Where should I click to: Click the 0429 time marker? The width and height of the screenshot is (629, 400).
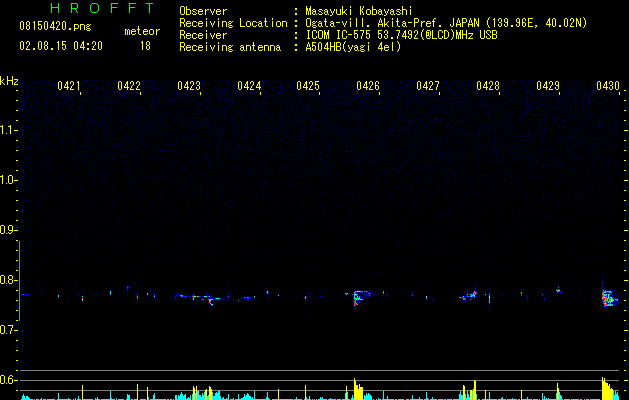point(548,86)
